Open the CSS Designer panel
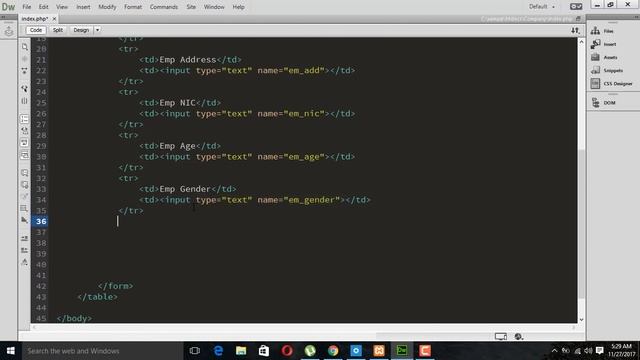640x360 pixels. 611,84
